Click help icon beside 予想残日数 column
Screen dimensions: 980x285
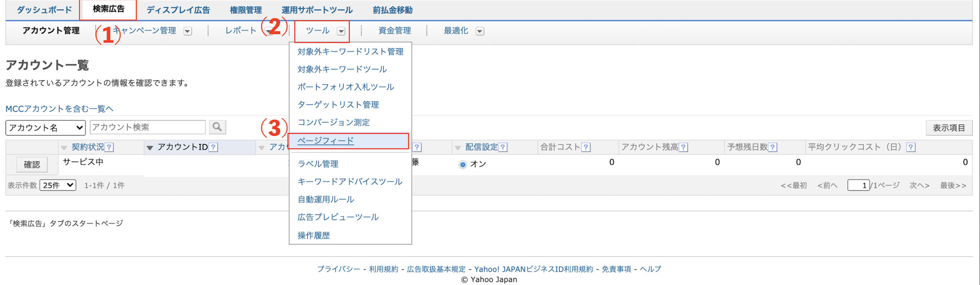pyautogui.click(x=773, y=147)
